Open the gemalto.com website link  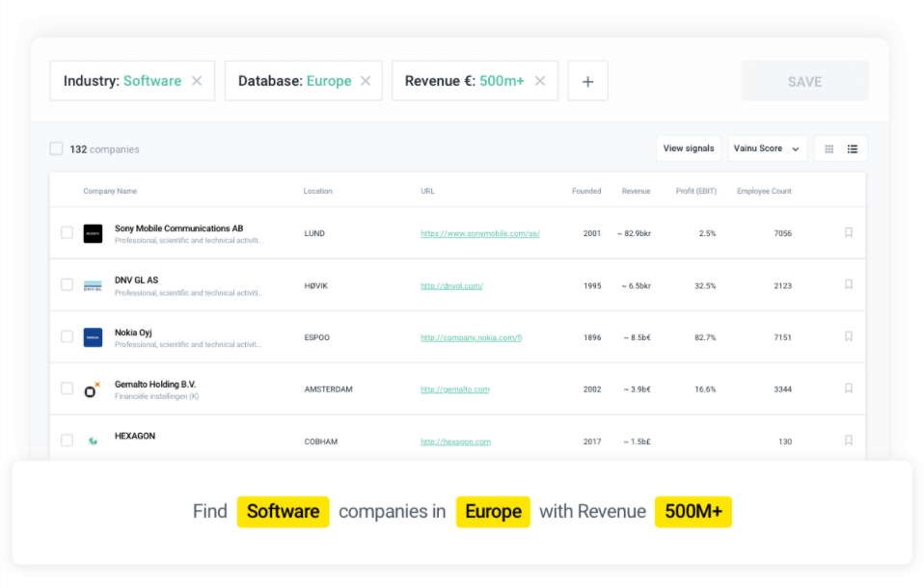pos(454,389)
